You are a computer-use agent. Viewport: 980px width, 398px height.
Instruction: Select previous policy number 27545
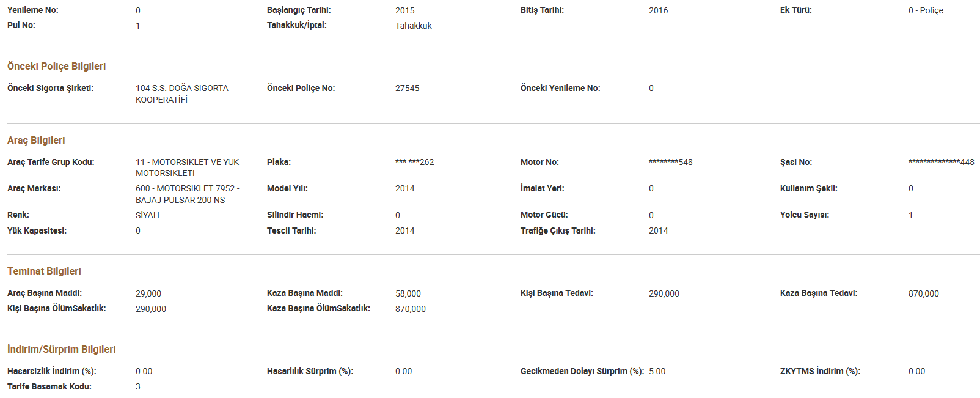coord(407,88)
